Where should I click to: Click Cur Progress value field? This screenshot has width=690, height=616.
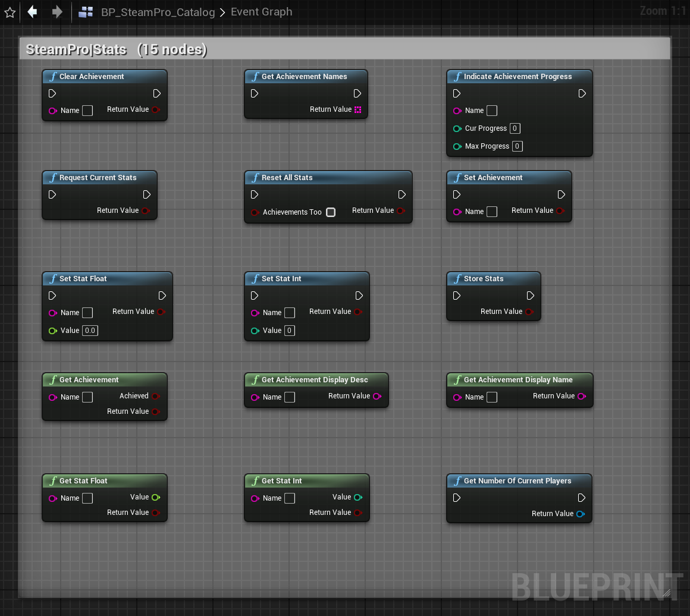[x=515, y=128]
